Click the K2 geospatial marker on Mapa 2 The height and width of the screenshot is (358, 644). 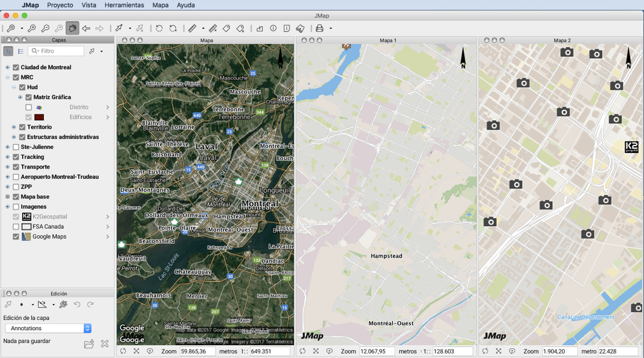tap(632, 147)
